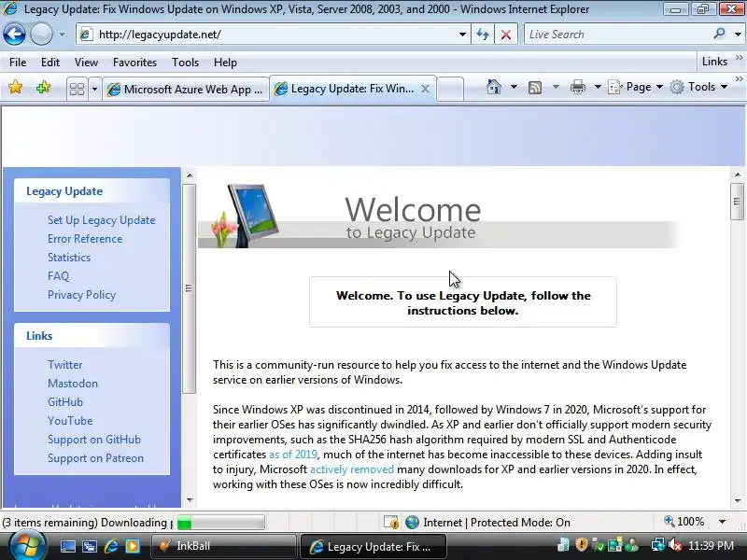Open the Page command bar menu

coord(635,87)
